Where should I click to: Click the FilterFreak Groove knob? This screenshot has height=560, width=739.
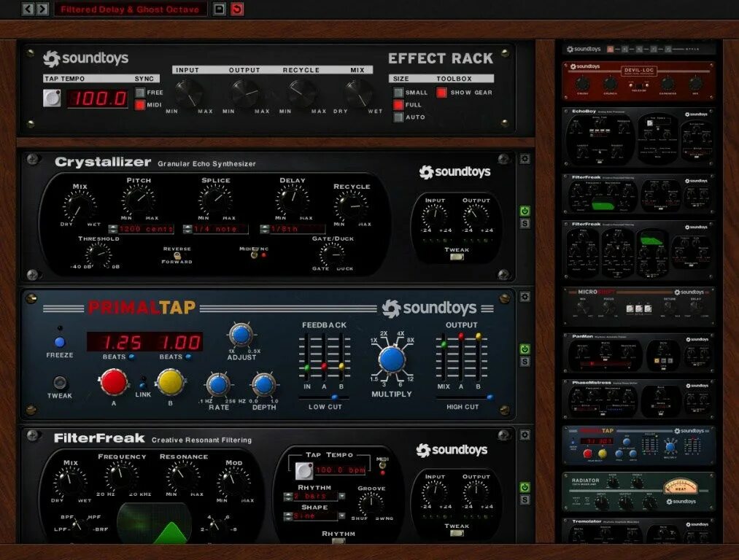(x=371, y=503)
